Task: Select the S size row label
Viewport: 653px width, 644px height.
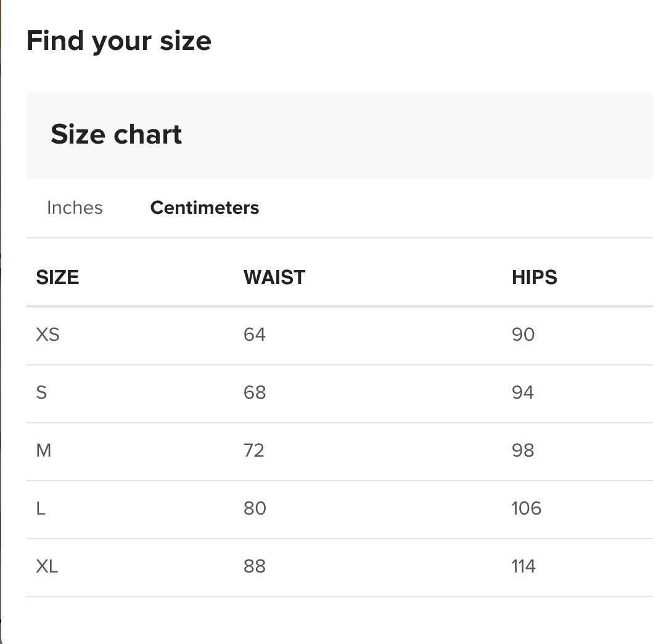Action: coord(42,393)
